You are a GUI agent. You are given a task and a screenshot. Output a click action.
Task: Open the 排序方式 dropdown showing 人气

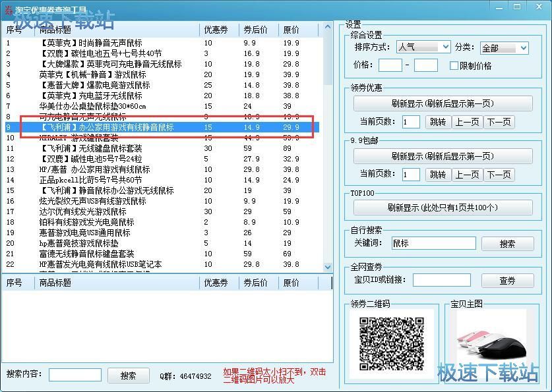(x=423, y=48)
